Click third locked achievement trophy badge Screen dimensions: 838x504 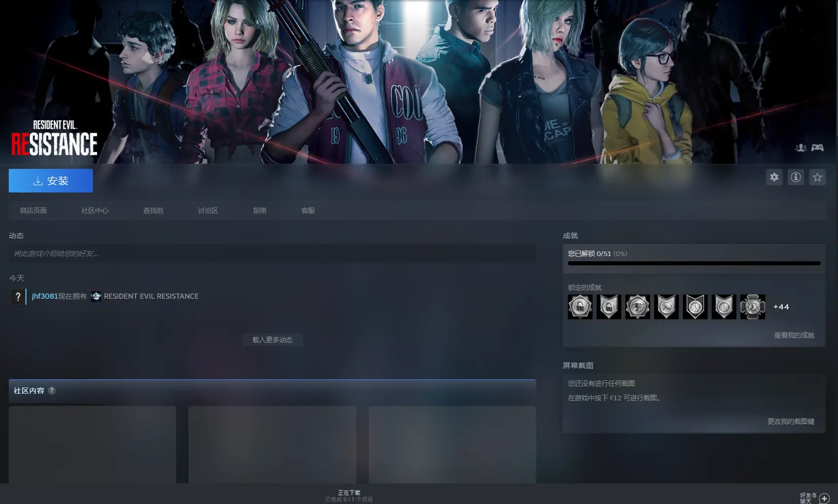pyautogui.click(x=638, y=307)
